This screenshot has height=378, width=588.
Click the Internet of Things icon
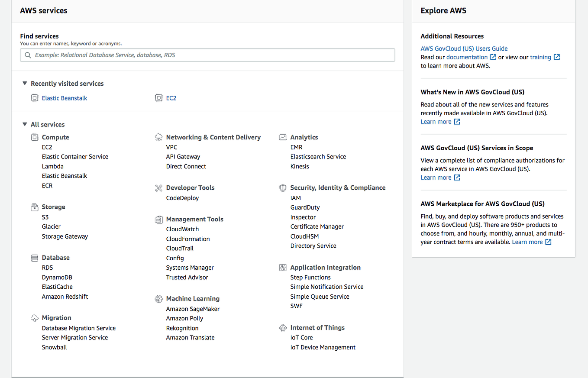coord(282,328)
